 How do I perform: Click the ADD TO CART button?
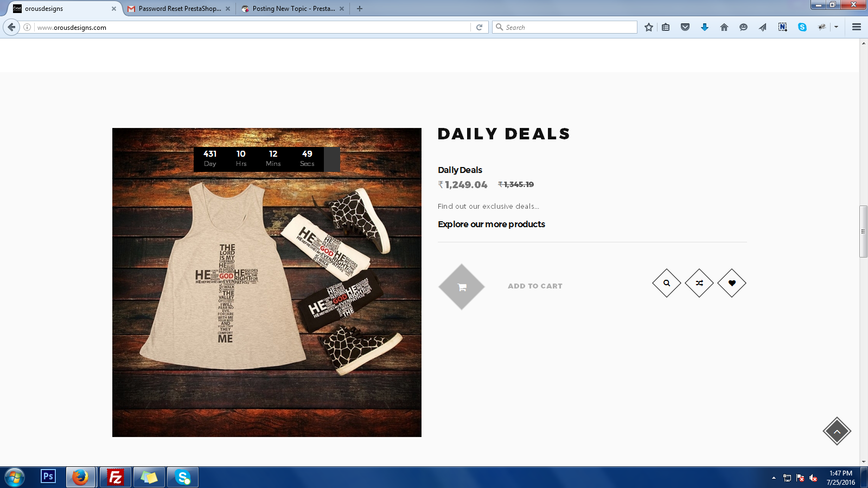coord(535,286)
